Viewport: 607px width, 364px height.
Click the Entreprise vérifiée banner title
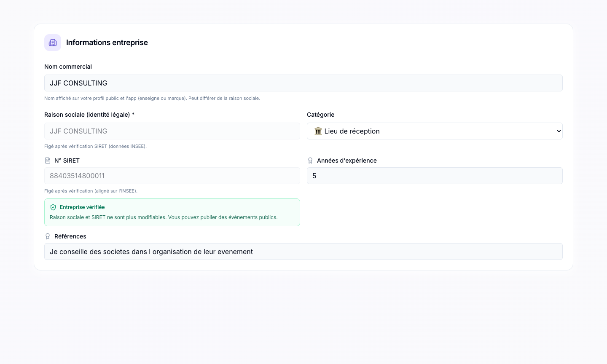point(82,207)
